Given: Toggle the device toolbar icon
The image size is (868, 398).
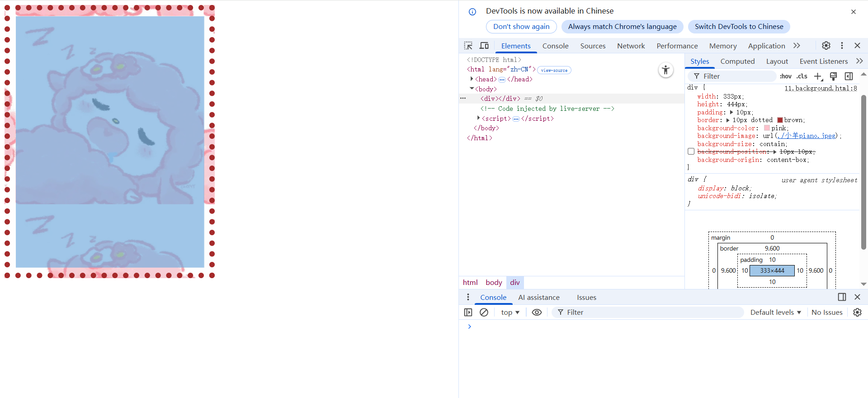Looking at the screenshot, I should pyautogui.click(x=484, y=46).
